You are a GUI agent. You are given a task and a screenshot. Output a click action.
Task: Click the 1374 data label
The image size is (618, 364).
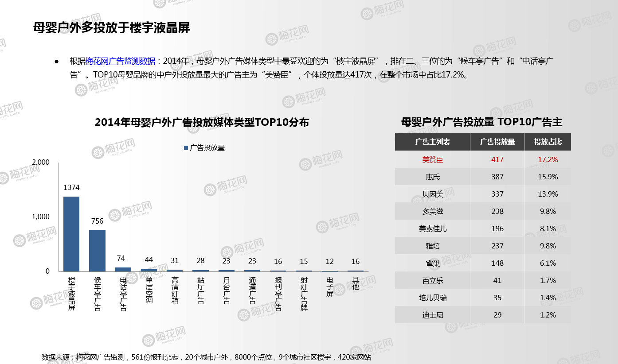point(71,188)
